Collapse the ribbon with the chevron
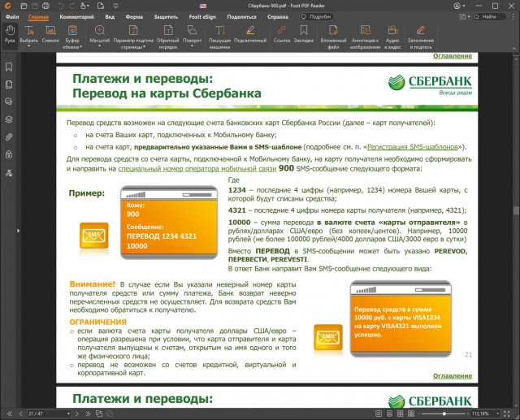 pos(514,49)
